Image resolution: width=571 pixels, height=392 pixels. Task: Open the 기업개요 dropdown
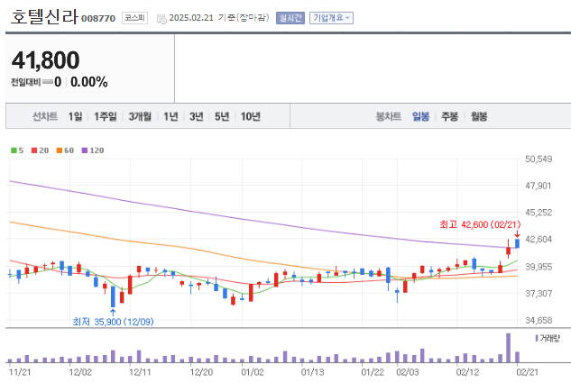pos(331,18)
